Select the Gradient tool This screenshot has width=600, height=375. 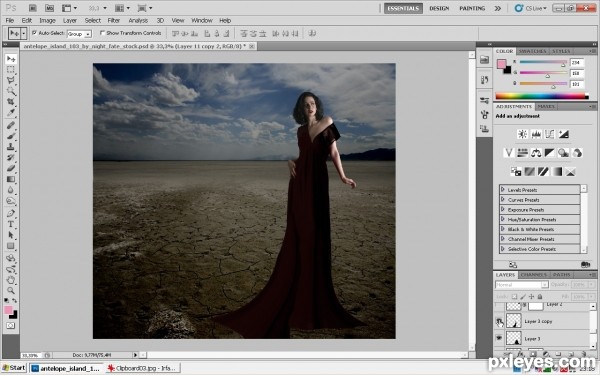pyautogui.click(x=11, y=179)
